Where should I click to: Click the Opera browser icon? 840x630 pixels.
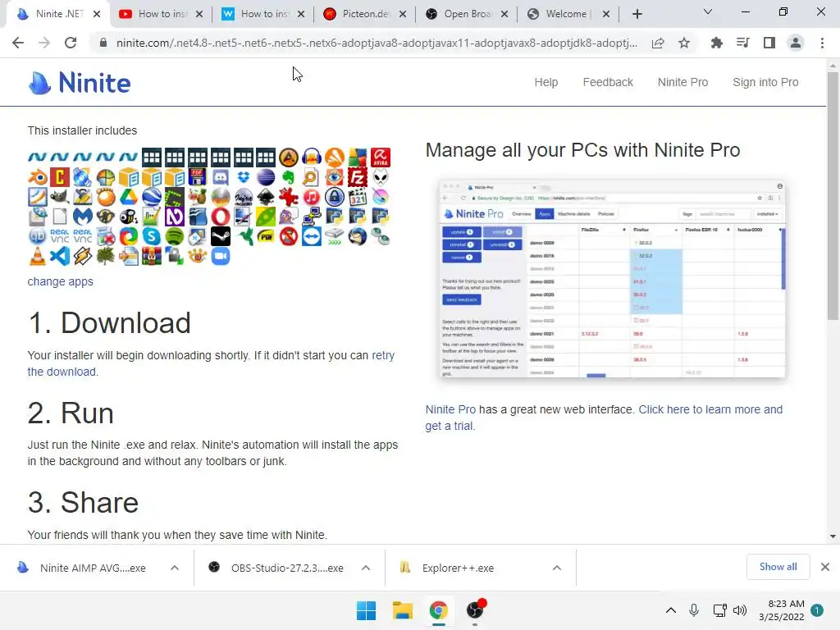pyautogui.click(x=220, y=217)
